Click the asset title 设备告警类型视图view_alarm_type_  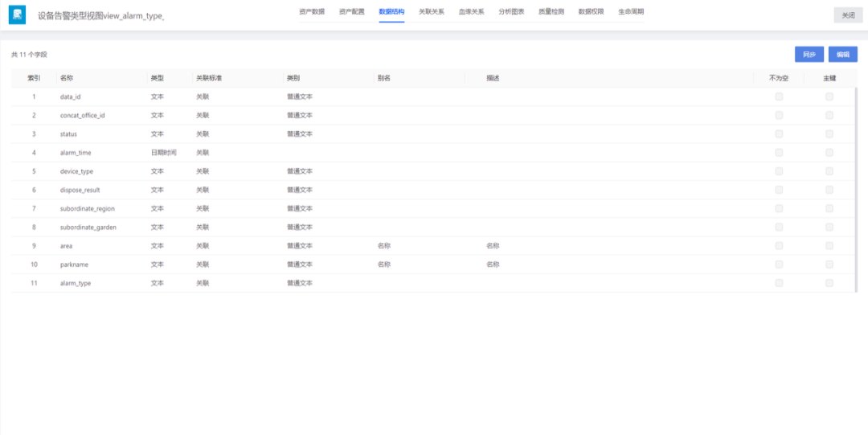click(100, 15)
